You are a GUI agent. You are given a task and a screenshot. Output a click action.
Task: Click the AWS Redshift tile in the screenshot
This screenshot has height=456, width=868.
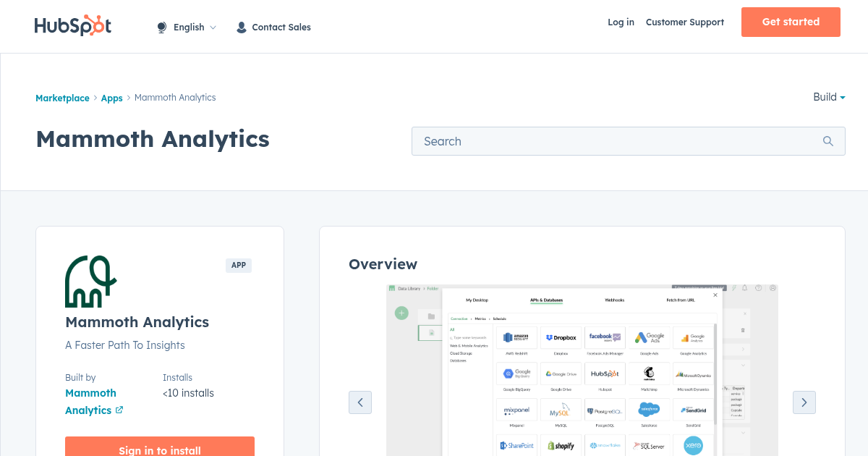click(516, 338)
